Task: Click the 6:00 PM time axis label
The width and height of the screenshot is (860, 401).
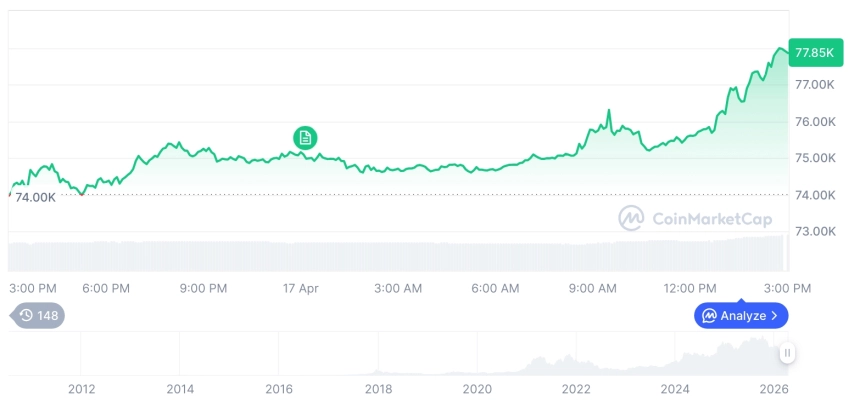Action: (106, 288)
